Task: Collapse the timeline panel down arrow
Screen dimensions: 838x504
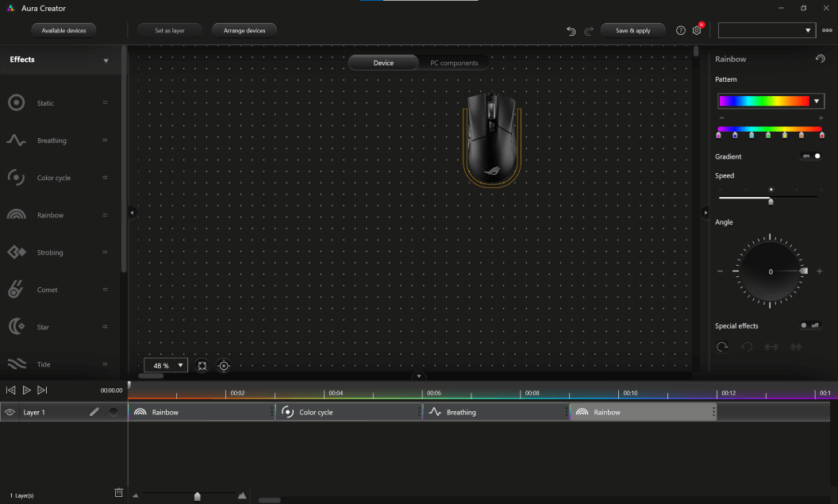Action: click(419, 376)
